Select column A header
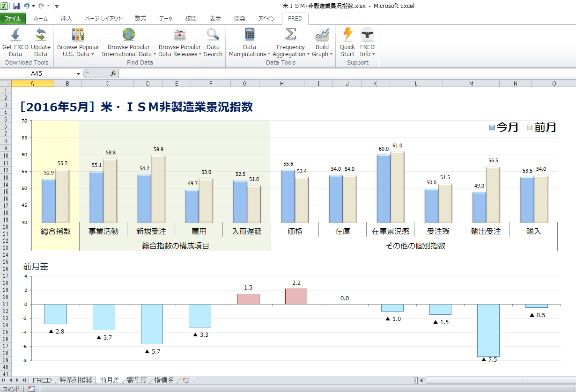This screenshot has height=392, width=576. pos(32,83)
